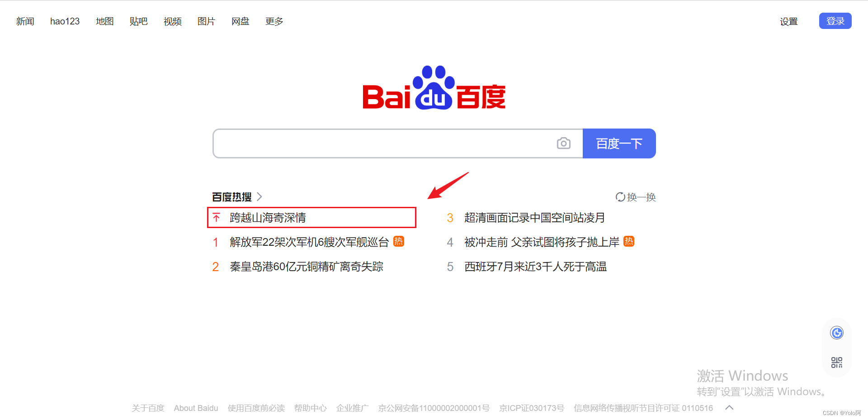868x420 pixels.
Task: Click the Baidu paw logo
Action: [x=434, y=88]
